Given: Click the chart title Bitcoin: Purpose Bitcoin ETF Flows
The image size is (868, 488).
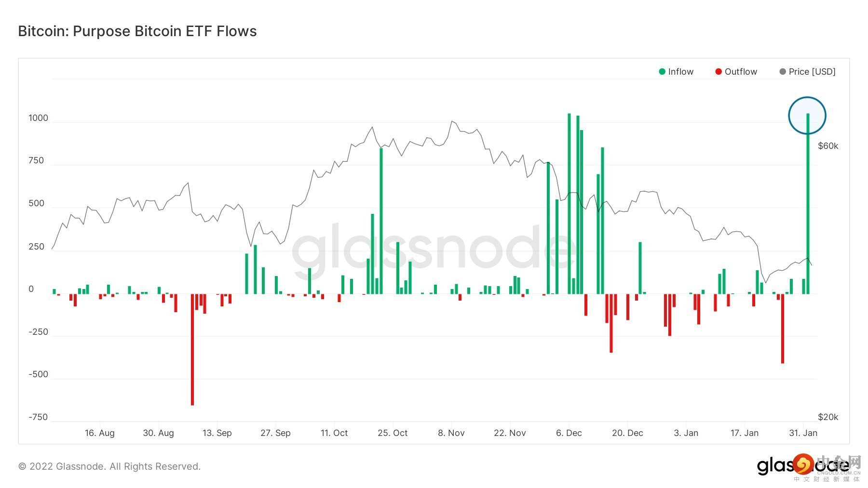Looking at the screenshot, I should [137, 31].
